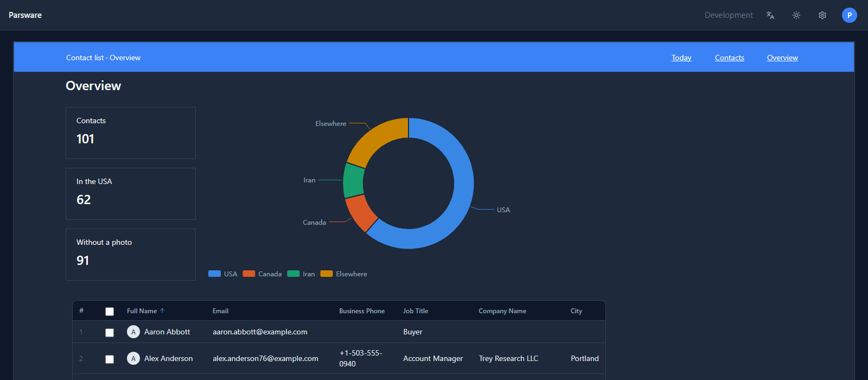Click phone number +1-503-555-0940
Viewport: 868px width, 380px height.
pyautogui.click(x=361, y=358)
